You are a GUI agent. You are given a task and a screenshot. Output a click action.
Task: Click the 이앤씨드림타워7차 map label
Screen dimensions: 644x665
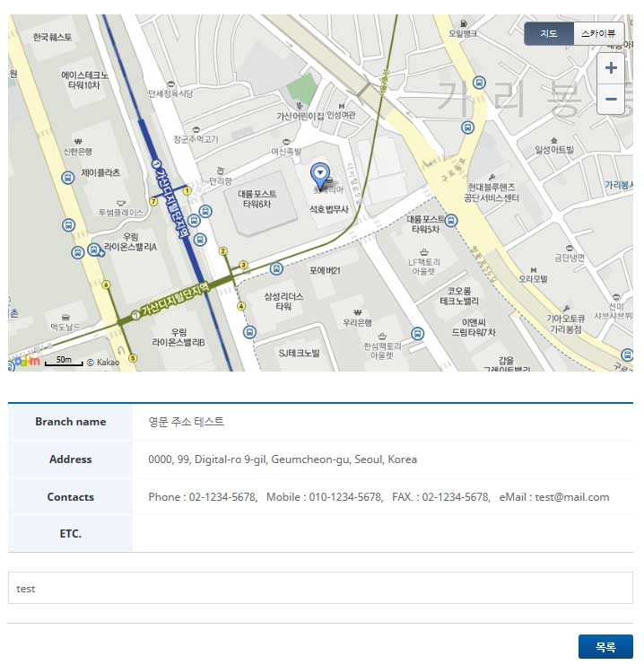[474, 328]
